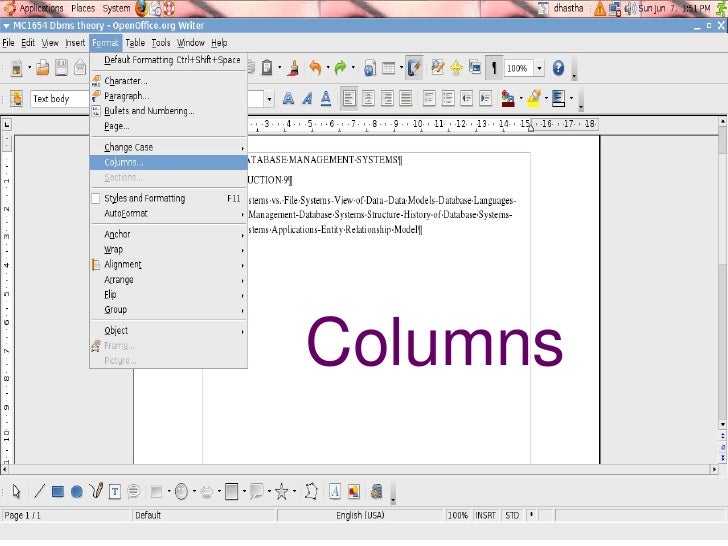Select the Line drawing tool

tap(39, 491)
